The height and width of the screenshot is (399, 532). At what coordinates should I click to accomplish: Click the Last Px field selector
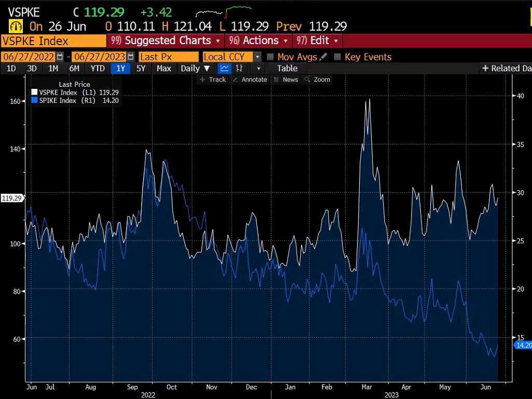[169, 57]
